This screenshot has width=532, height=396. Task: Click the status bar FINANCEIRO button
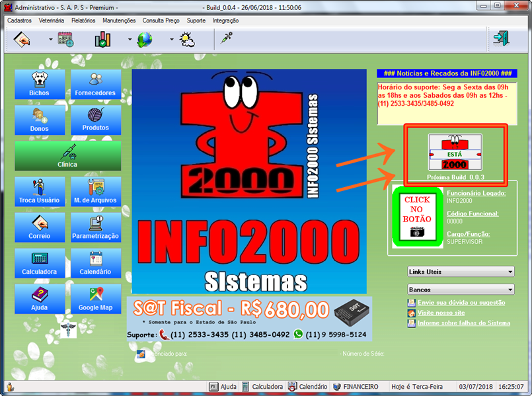click(x=356, y=387)
